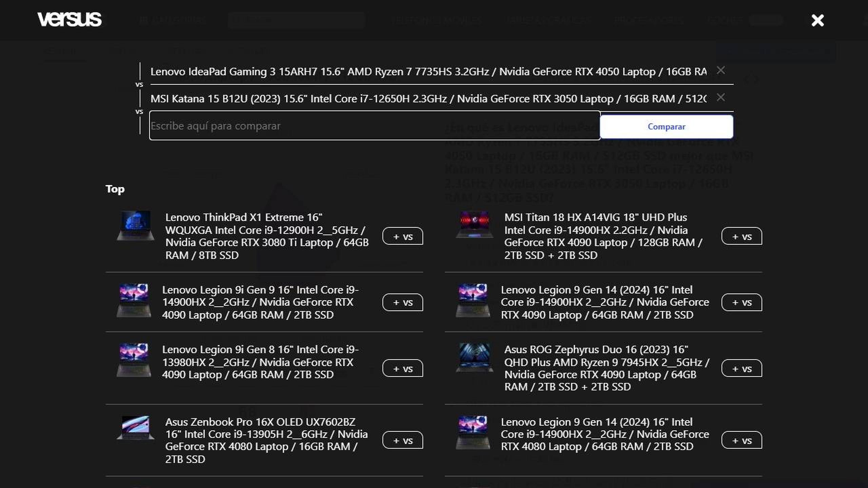The width and height of the screenshot is (868, 488).
Task: Select the MSI Katana 15 B12U (2023) entry
Action: tap(429, 98)
